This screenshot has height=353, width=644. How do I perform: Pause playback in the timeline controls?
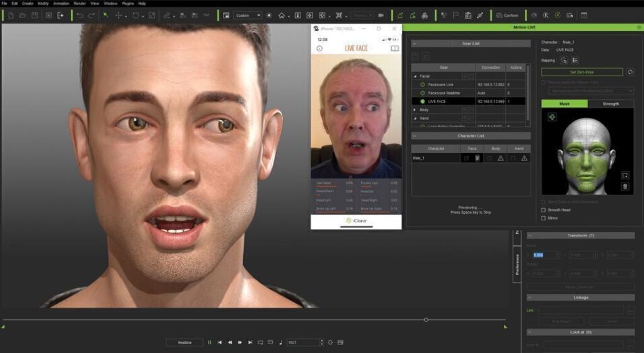tap(210, 342)
